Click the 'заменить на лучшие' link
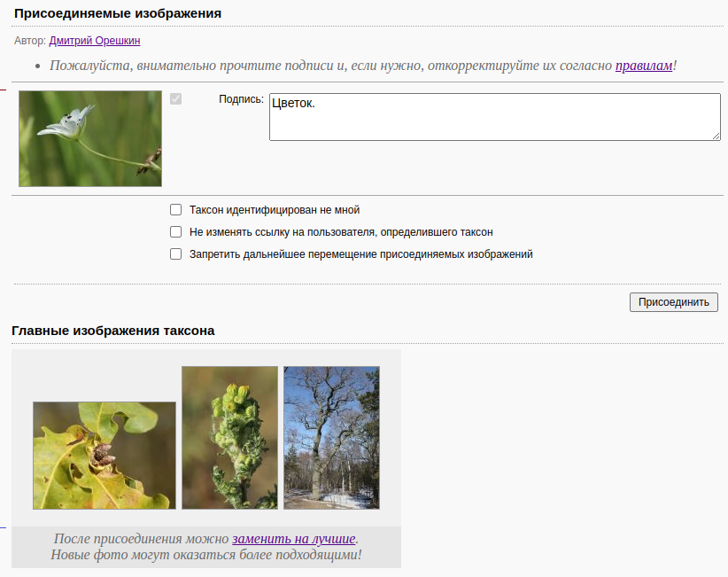Image resolution: width=728 pixels, height=577 pixels. [294, 539]
